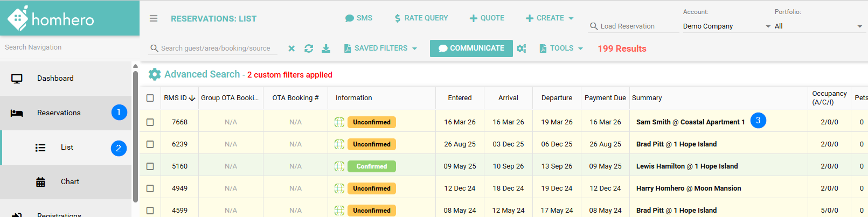
Task: Open communicate settings gears icon
Action: coord(522,48)
